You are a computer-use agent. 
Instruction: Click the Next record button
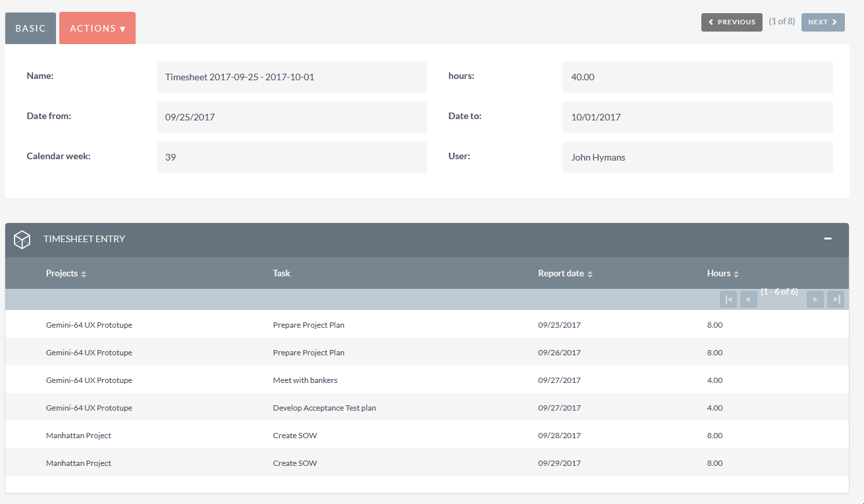pos(823,22)
